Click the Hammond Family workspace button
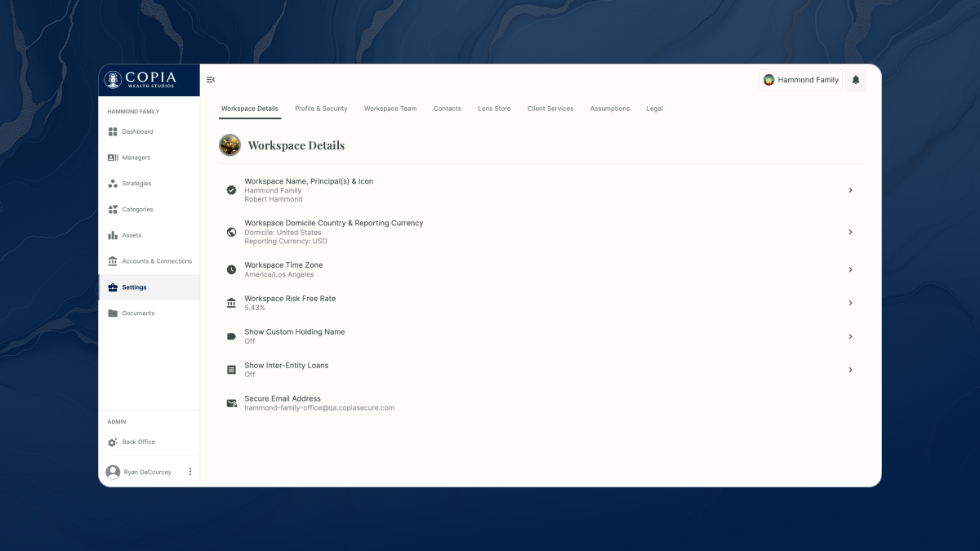 point(800,80)
